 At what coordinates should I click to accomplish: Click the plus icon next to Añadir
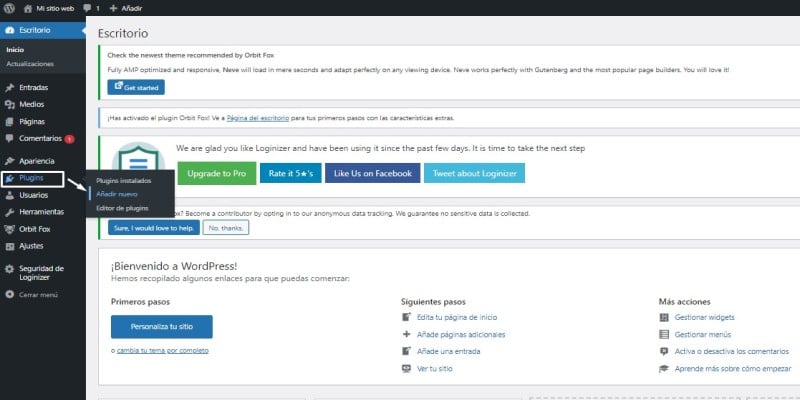(113, 9)
